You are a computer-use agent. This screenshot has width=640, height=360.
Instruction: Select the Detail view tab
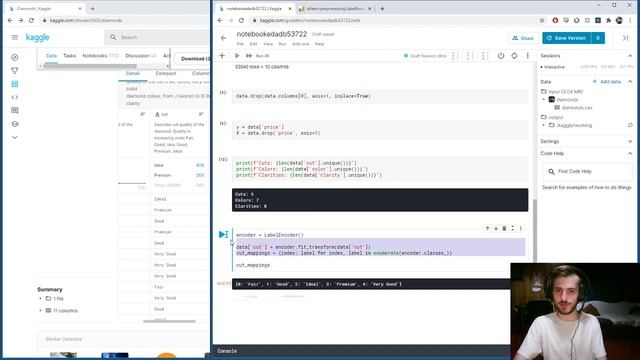[x=133, y=73]
